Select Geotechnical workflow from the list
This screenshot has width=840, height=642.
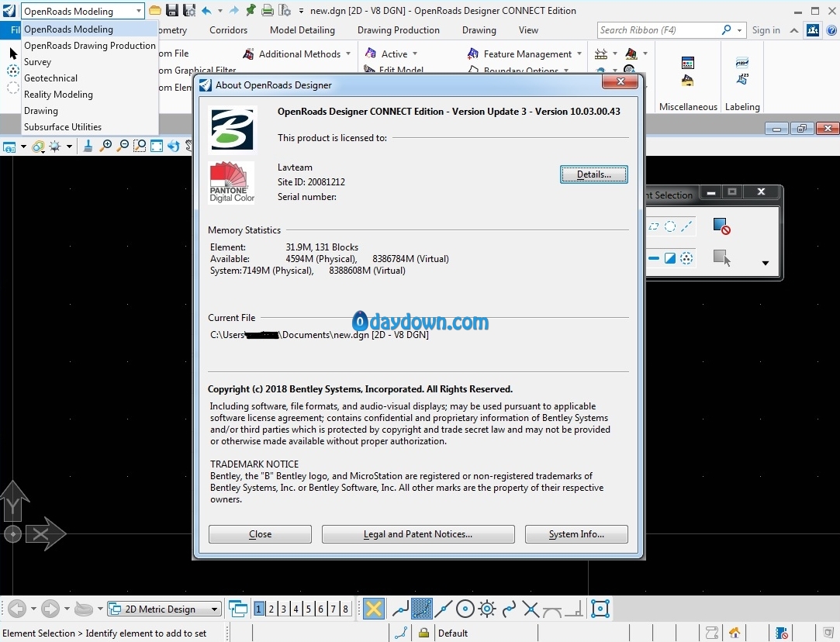click(x=90, y=78)
